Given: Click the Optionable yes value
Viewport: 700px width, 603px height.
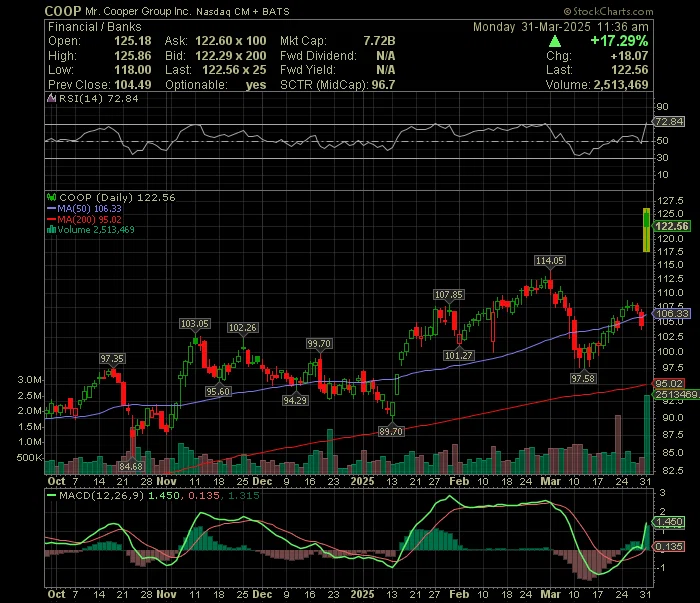Looking at the screenshot, I should click(256, 85).
